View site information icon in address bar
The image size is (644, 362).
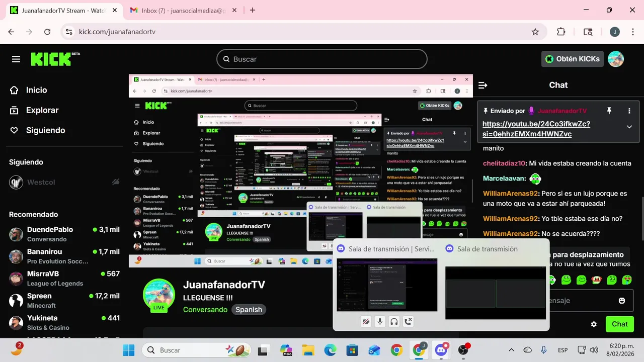tap(69, 32)
